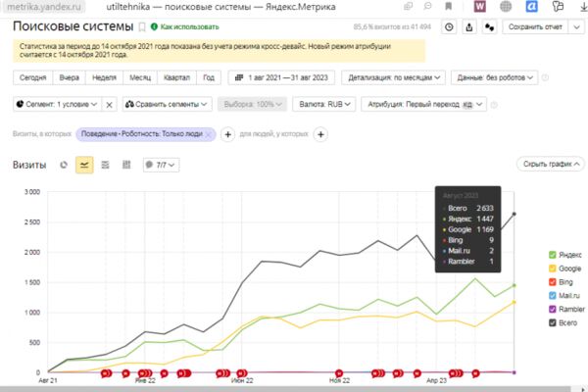Click Сохранить отчет button
This screenshot has height=392, width=588.
535,27
